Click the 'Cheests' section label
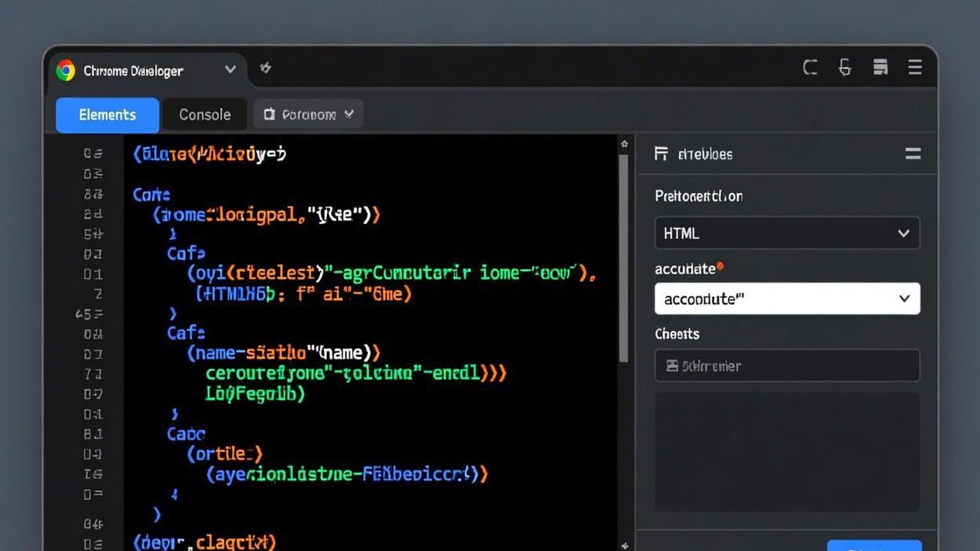Screen dimensions: 980x551 click(677, 334)
